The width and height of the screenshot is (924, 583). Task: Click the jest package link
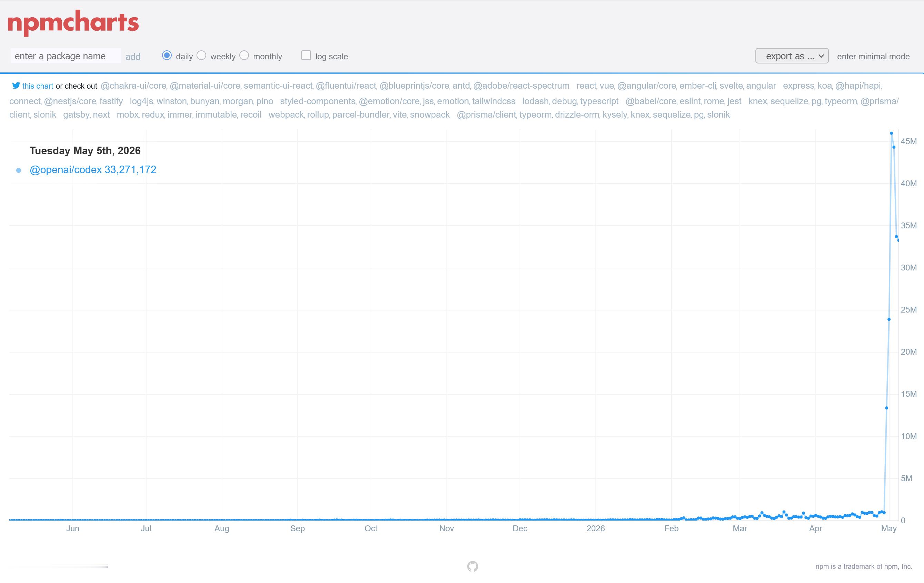tap(734, 101)
